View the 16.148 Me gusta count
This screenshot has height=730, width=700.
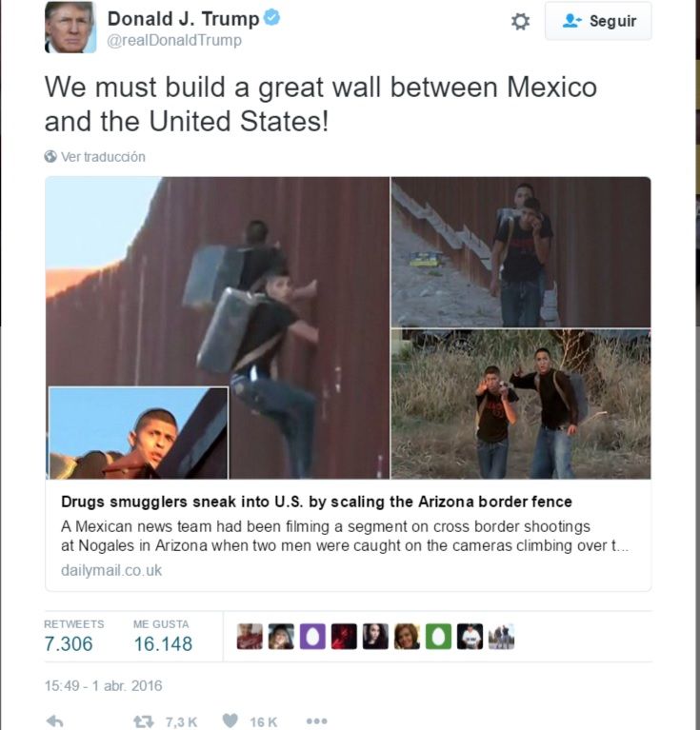coord(163,644)
